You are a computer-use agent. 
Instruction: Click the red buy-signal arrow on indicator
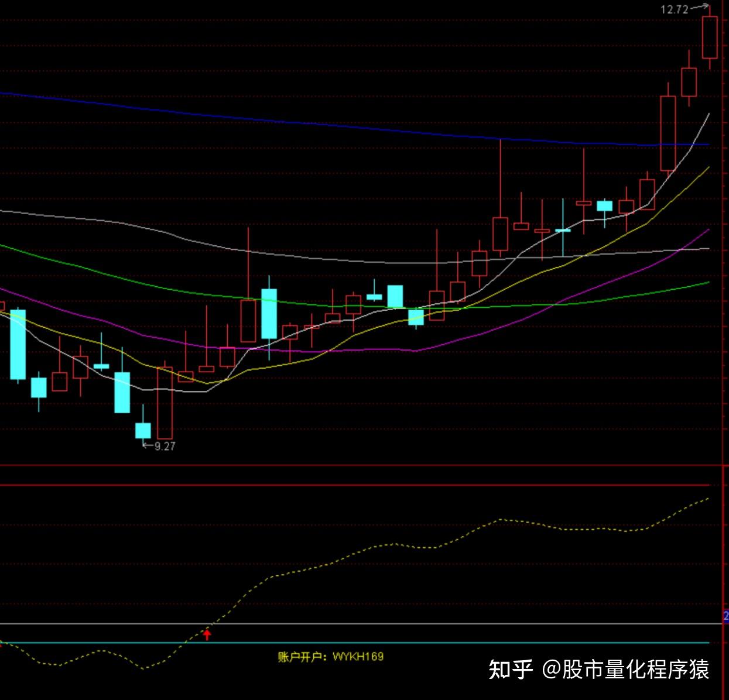[207, 634]
